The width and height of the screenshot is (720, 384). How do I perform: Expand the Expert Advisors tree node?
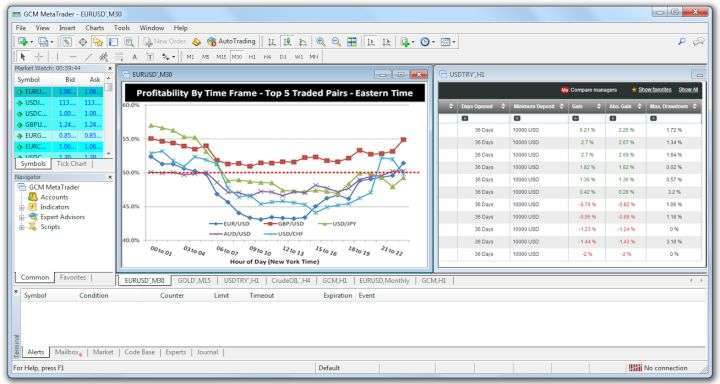coord(22,217)
